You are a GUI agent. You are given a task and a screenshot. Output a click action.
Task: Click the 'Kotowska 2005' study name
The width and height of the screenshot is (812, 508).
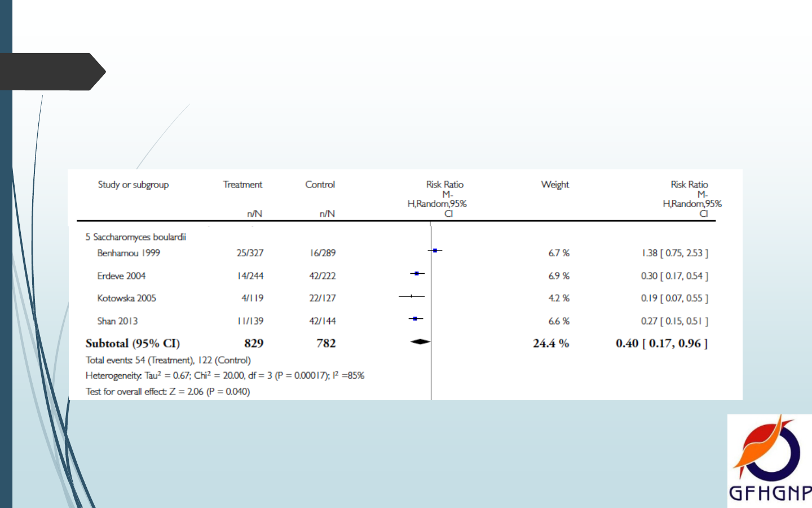click(x=126, y=298)
